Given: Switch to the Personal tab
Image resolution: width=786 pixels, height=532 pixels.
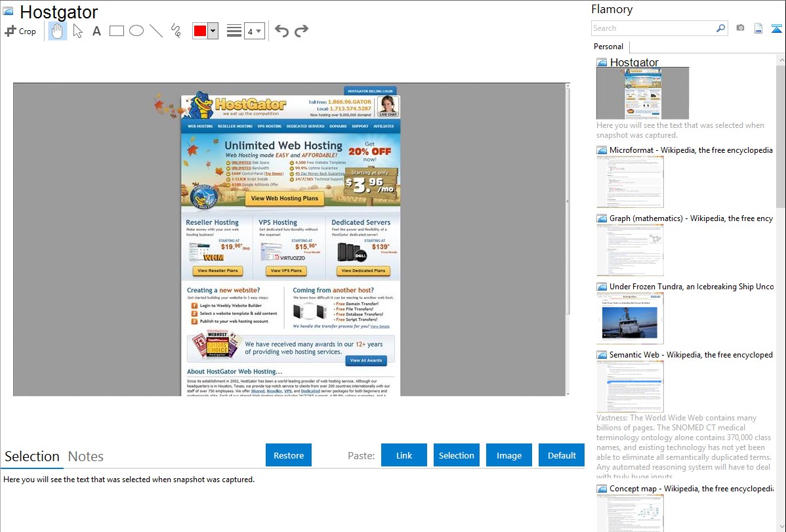Looking at the screenshot, I should pos(609,47).
